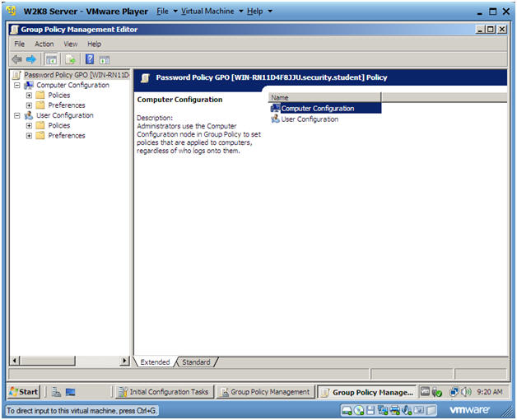This screenshot has width=517, height=420.
Task: Click VMware printer status icon
Action: coord(394,410)
